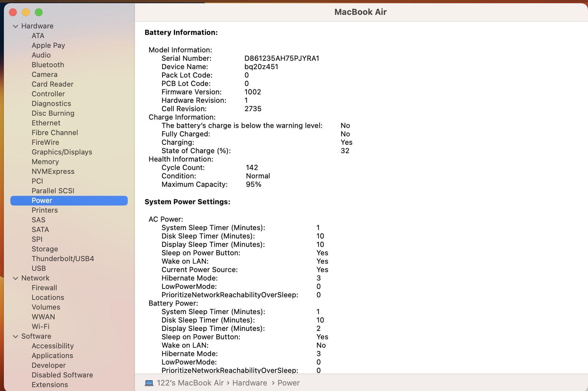Click the Maximum Capacity value 95%
This screenshot has height=391, width=588.
[253, 184]
